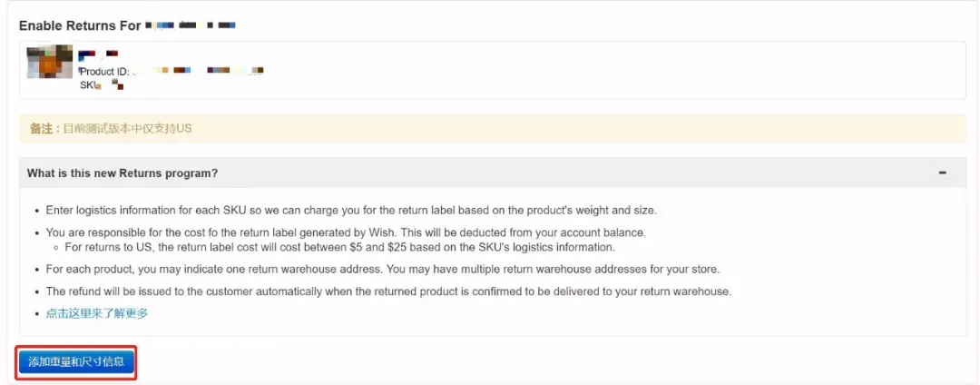Select the pixelated product thumbnail image

pos(50,62)
